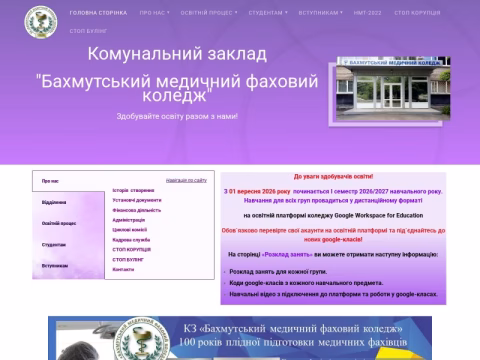This screenshot has width=480, height=360.
Task: Click the college building entrance photo
Action: (393, 88)
